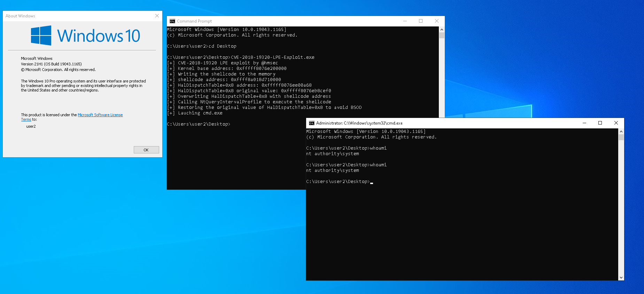Click the 'Administrator: C:\Windows\system32\cmd.exe' title text
This screenshot has width=644, height=294.
click(359, 123)
